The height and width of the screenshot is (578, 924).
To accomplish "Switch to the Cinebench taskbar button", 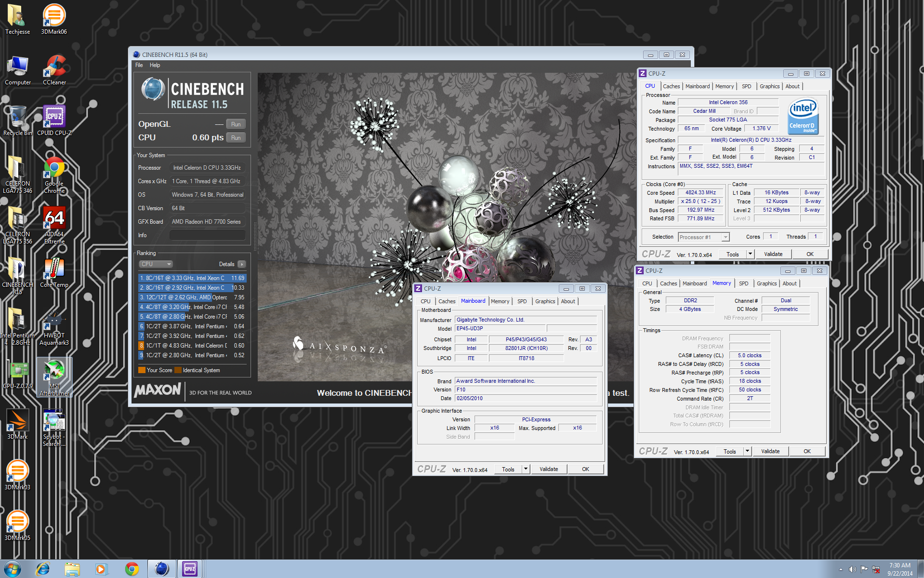I will (161, 569).
